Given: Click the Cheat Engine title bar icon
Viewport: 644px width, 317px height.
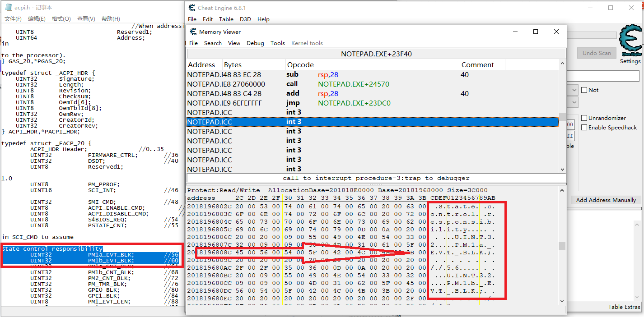Looking at the screenshot, I should coord(192,8).
